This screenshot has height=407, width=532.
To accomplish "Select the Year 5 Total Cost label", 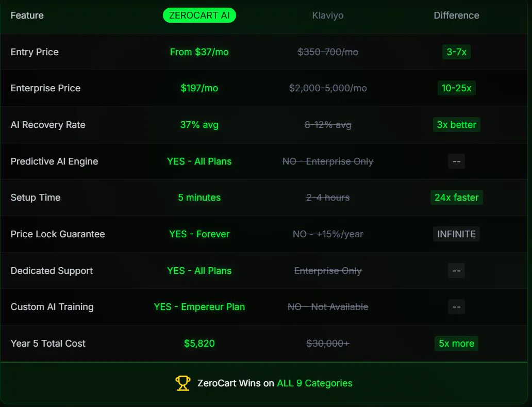I will [48, 343].
